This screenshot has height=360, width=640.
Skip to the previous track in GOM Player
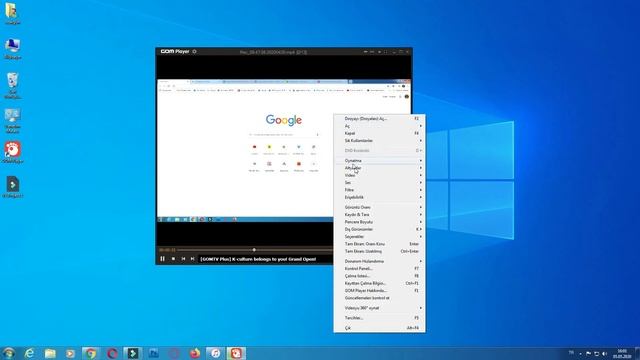coord(183,259)
